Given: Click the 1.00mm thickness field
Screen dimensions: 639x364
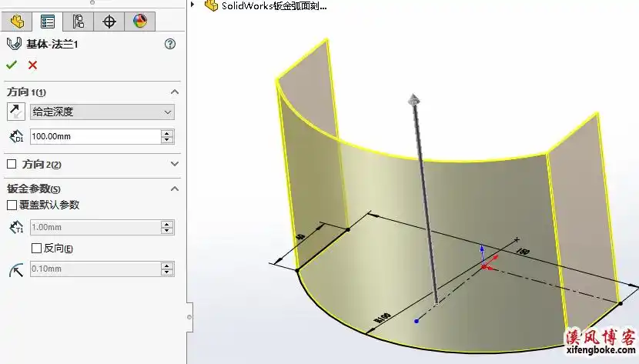Looking at the screenshot, I should click(x=95, y=227).
